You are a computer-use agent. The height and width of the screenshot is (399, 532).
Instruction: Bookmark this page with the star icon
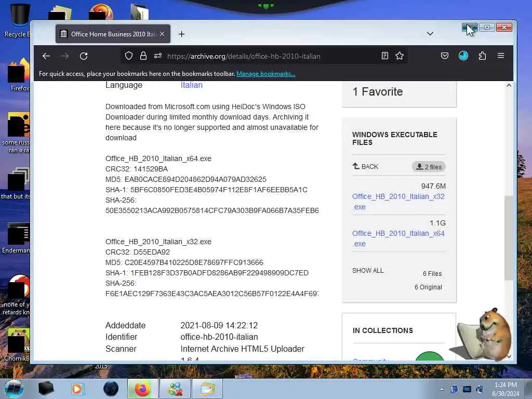click(400, 56)
